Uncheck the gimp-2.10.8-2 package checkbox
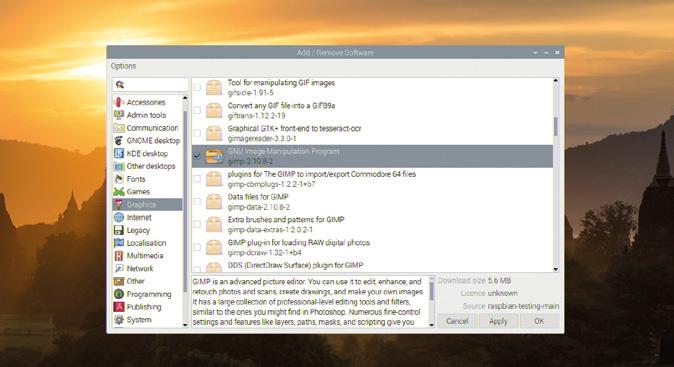 (197, 156)
